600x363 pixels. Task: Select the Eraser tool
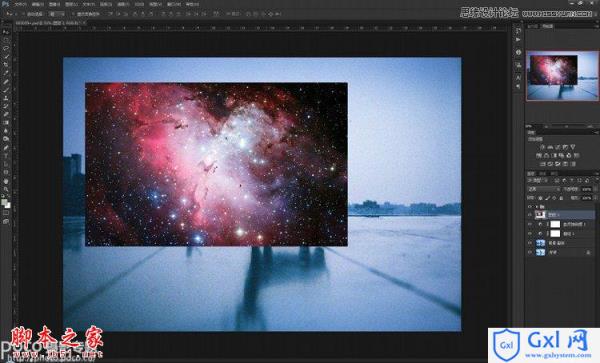click(x=6, y=114)
